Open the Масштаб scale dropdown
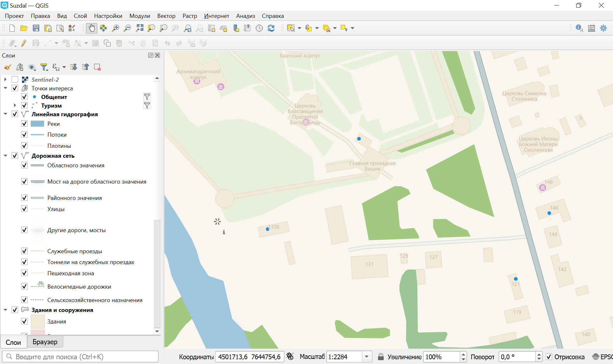This screenshot has width=613, height=364. [x=367, y=357]
